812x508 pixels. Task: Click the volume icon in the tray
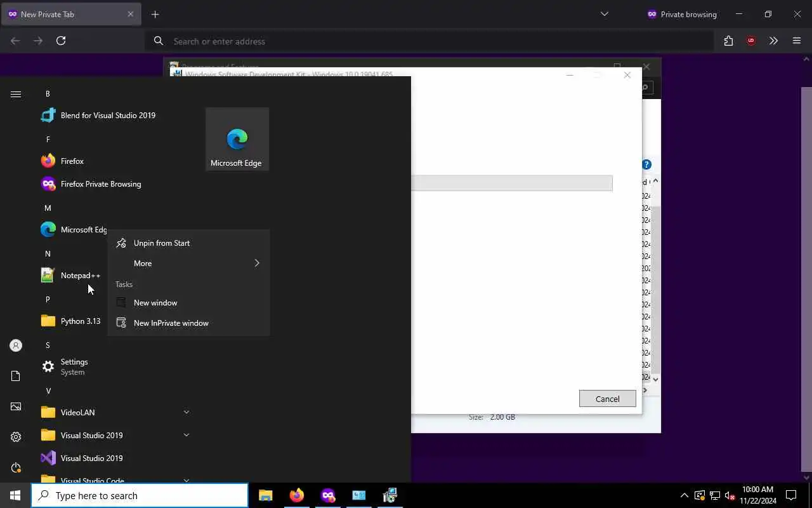[730, 495]
